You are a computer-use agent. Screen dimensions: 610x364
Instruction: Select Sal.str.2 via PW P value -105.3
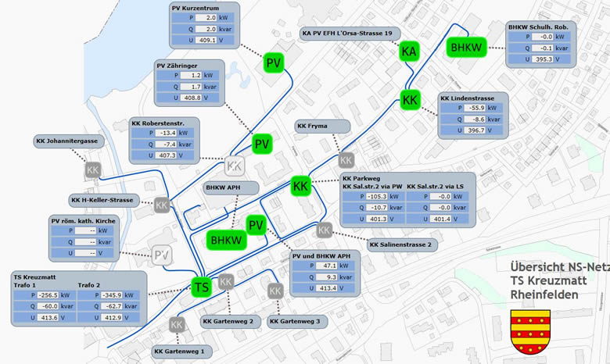point(377,197)
